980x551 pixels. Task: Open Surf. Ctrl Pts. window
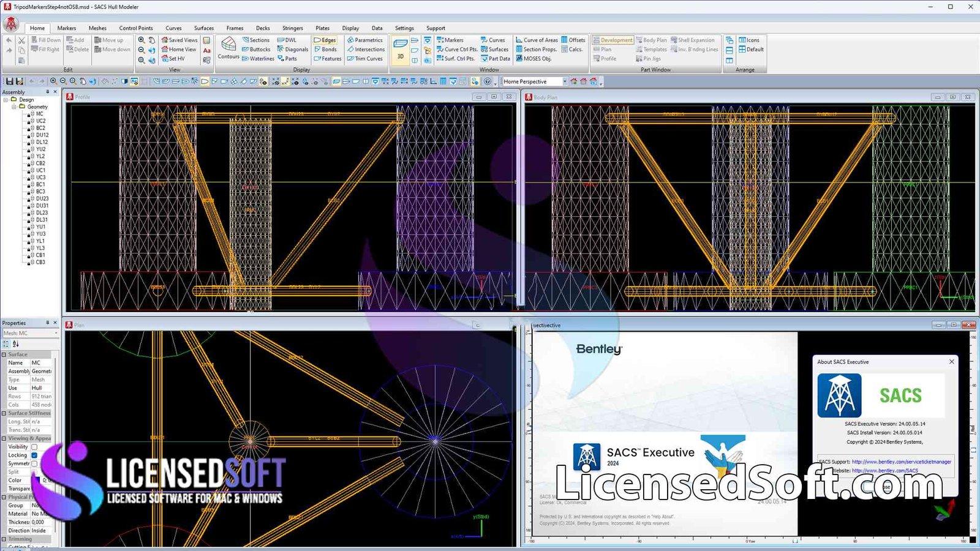coord(456,59)
